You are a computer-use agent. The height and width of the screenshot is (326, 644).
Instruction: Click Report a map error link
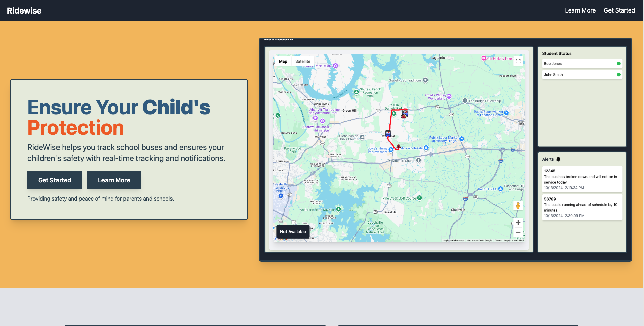(x=514, y=241)
